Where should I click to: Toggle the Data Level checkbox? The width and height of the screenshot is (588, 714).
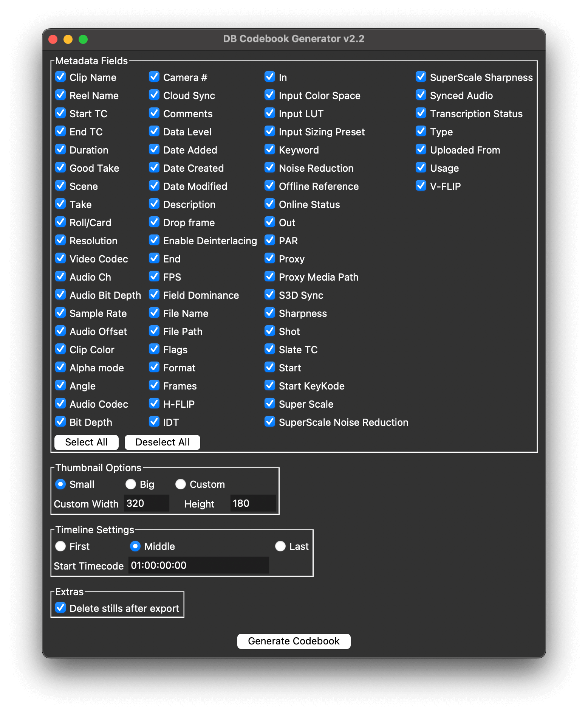click(154, 131)
